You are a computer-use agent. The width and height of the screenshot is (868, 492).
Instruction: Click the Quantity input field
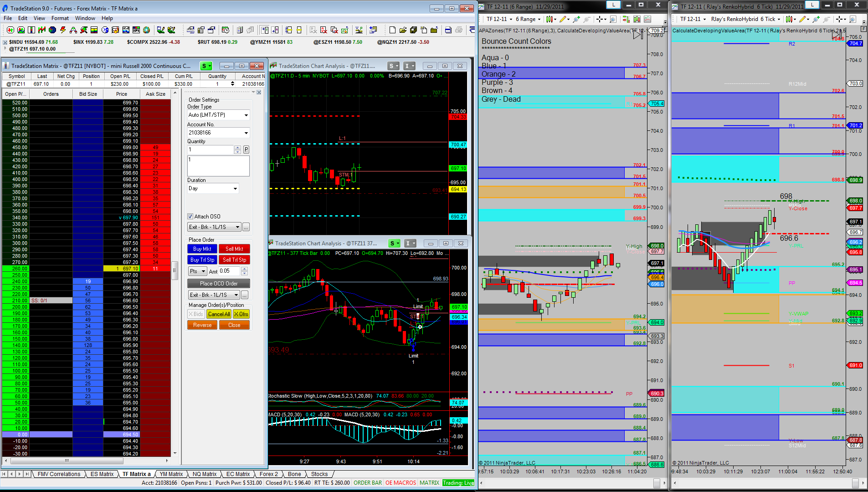pyautogui.click(x=211, y=150)
